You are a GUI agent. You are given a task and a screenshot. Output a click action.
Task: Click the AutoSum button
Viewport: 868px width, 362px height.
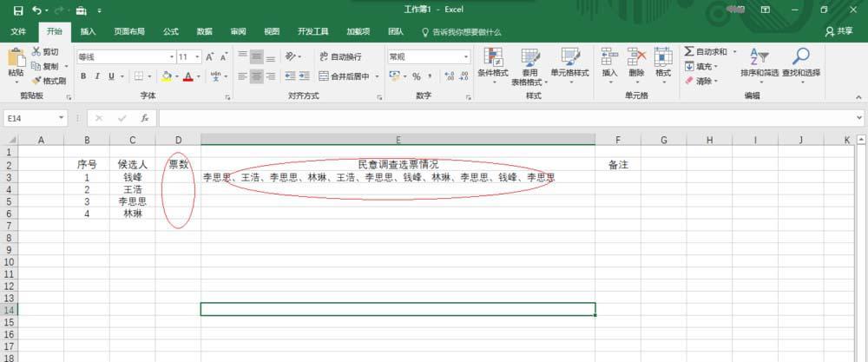click(x=706, y=51)
